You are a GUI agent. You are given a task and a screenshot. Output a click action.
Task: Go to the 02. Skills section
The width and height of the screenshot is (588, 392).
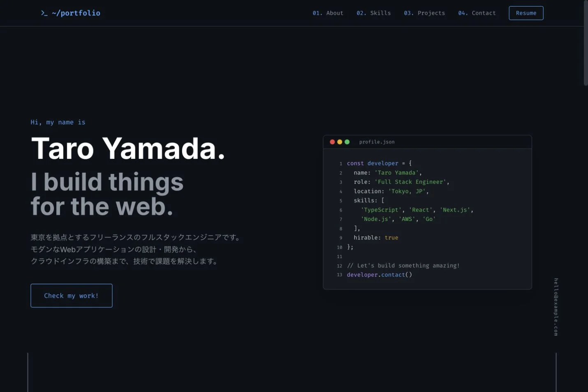[373, 13]
